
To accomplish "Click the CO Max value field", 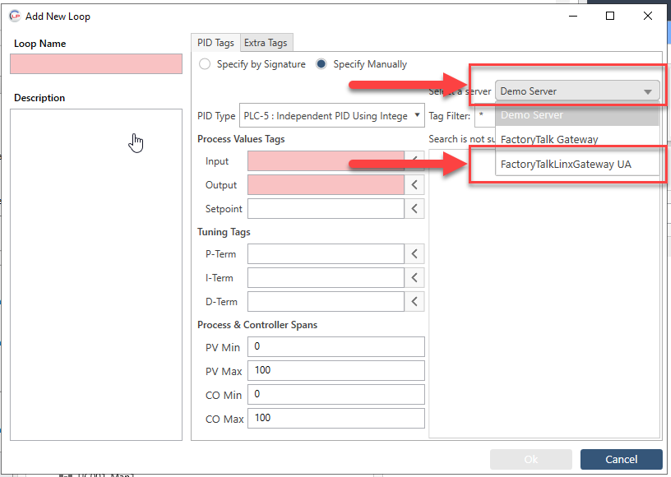I will pyautogui.click(x=336, y=418).
